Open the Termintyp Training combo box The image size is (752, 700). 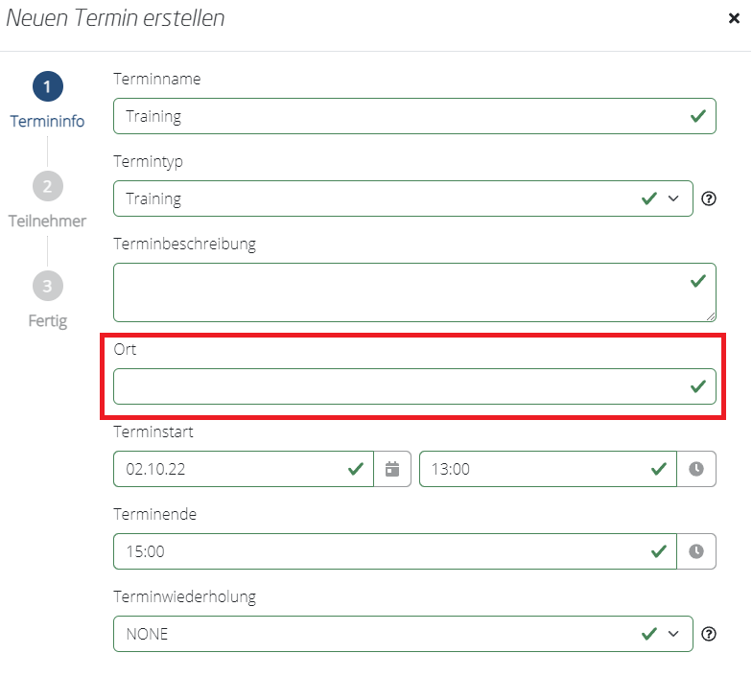coord(403,198)
